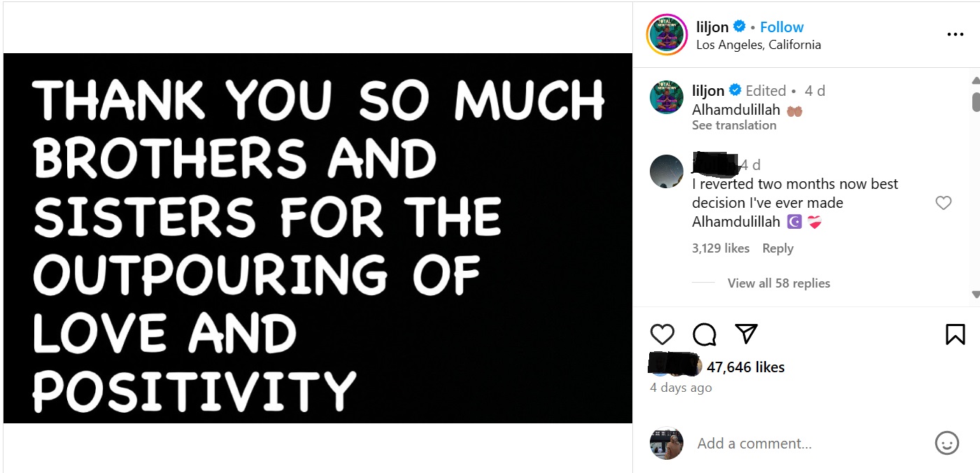Like the comment about reverting
The height and width of the screenshot is (473, 980).
pyautogui.click(x=944, y=203)
